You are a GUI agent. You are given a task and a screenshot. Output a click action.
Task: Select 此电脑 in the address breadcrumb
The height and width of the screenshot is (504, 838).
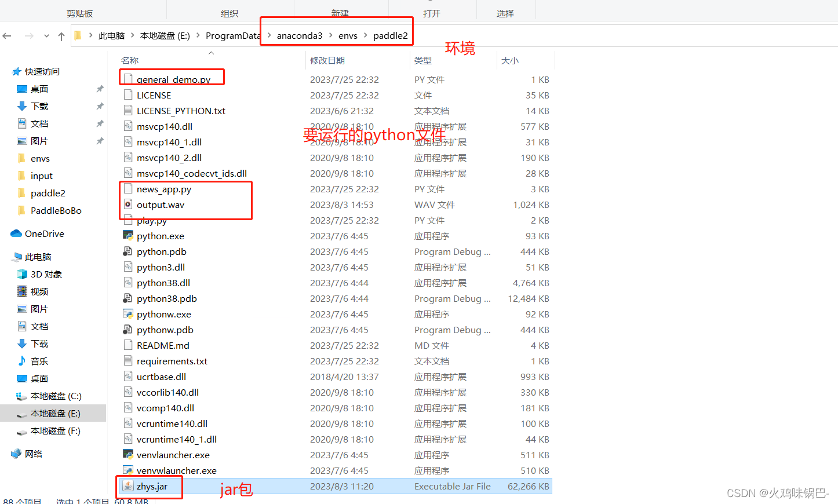pyautogui.click(x=111, y=35)
